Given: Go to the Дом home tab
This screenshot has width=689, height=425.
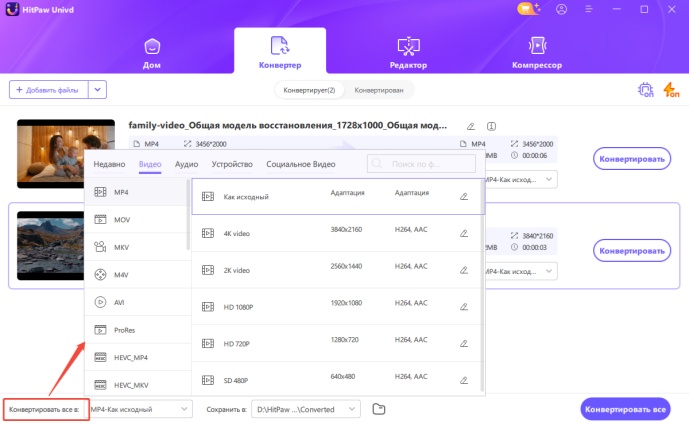Looking at the screenshot, I should (x=152, y=52).
